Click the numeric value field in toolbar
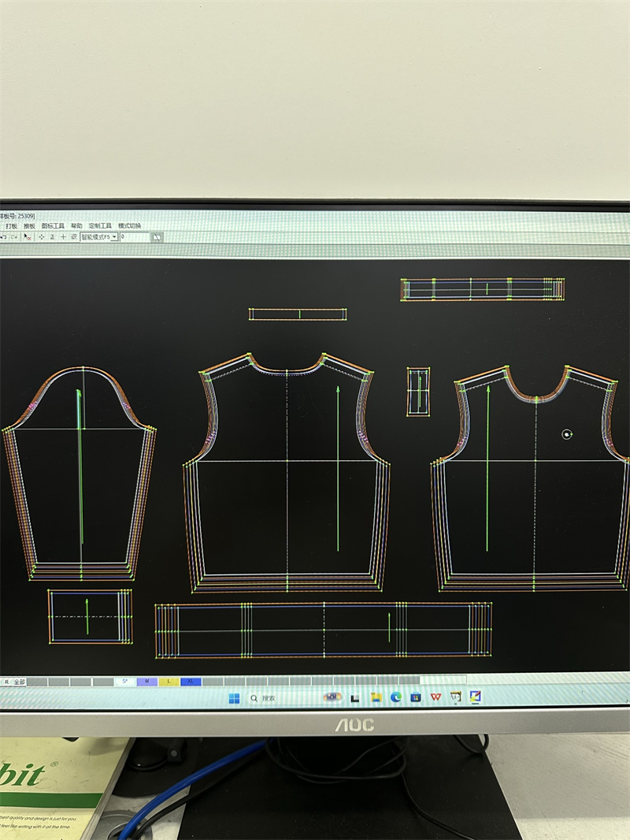Image resolution: width=630 pixels, height=840 pixels. 134,236
